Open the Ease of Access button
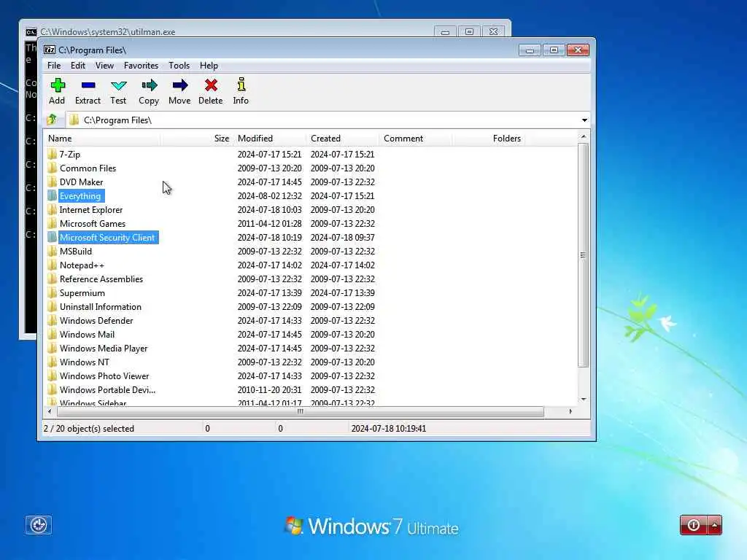Screen dimensions: 747x560 point(39,525)
